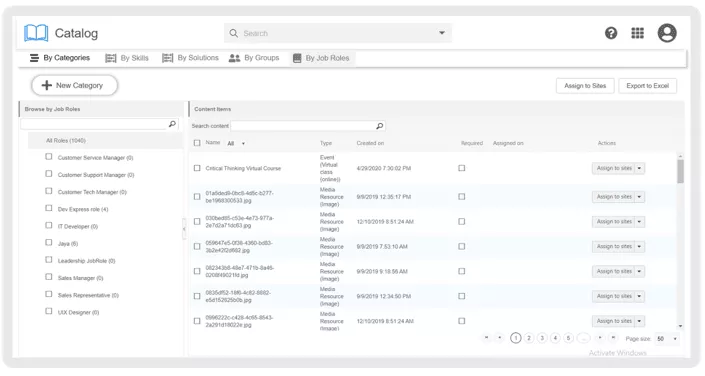Switch to the By Solutions tab
Viewport: 705px width, 376px height.
tap(190, 58)
